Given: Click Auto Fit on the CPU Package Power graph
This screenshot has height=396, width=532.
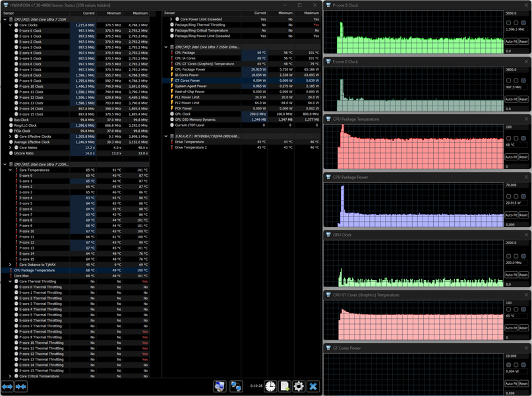Looking at the screenshot, I should click(512, 215).
